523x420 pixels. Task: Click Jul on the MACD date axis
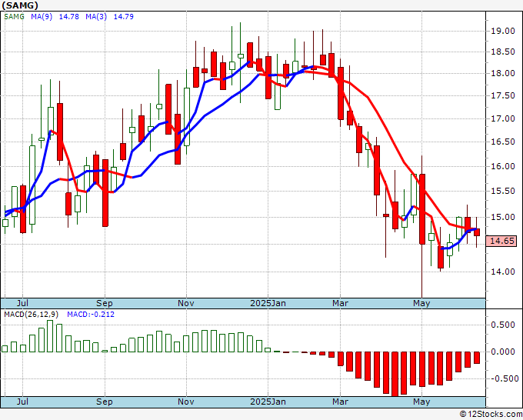(x=22, y=402)
